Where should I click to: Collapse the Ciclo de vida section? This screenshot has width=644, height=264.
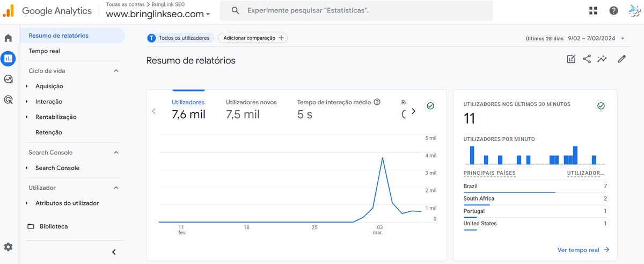tap(116, 70)
